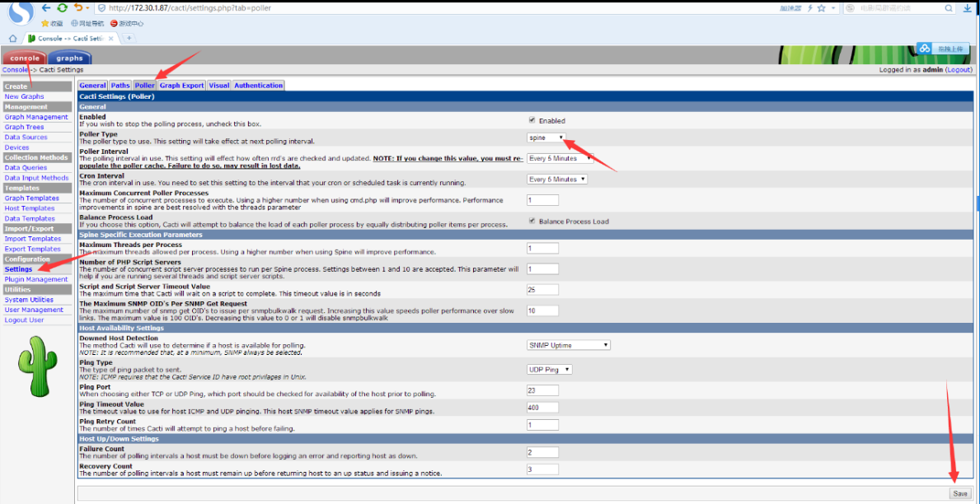
Task: Open the Ping Type UDP Ping dropdown
Action: click(x=550, y=369)
